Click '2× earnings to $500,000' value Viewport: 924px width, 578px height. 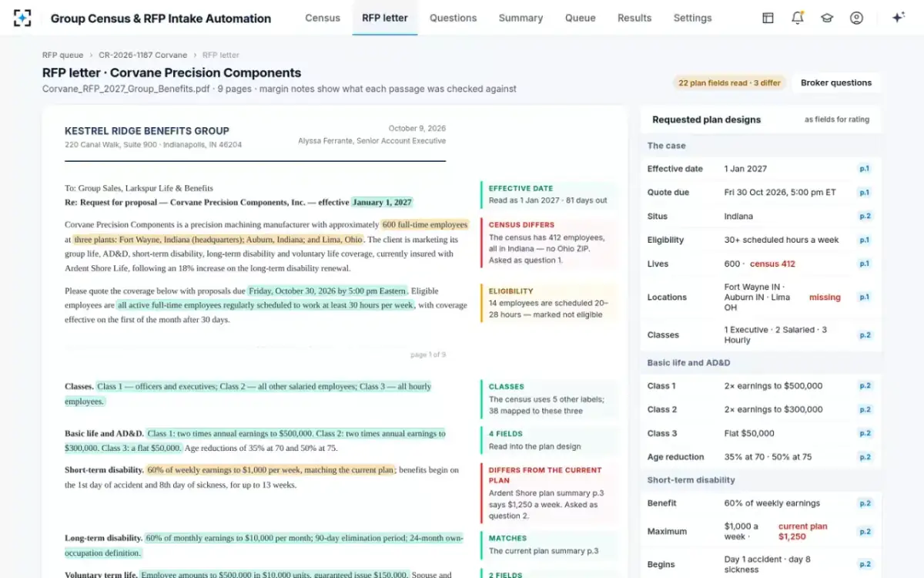tap(773, 386)
